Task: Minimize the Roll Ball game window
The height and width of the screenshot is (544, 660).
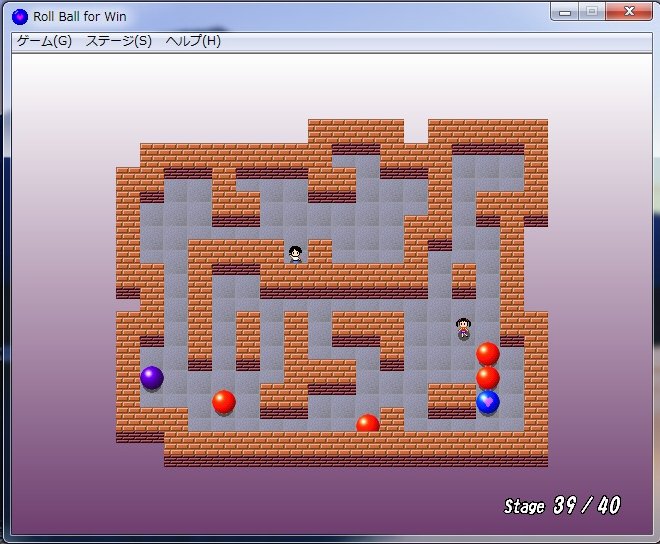Action: pos(566,12)
